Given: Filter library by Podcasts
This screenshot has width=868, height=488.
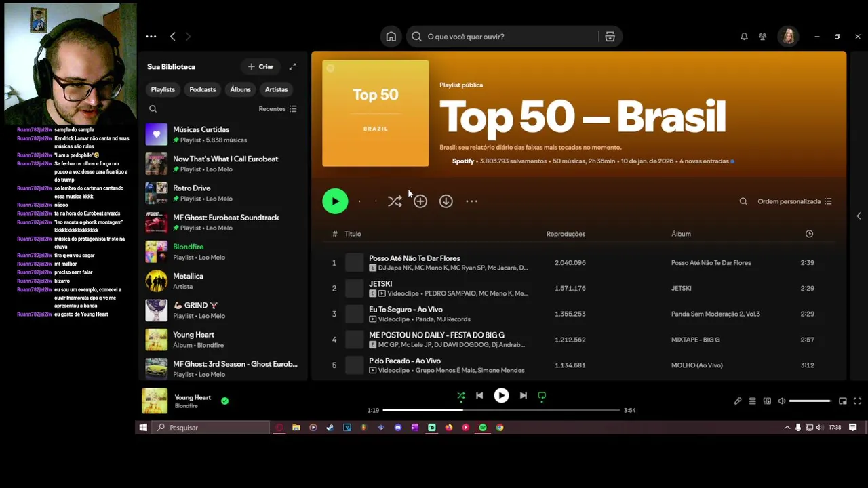Looking at the screenshot, I should 203,89.
